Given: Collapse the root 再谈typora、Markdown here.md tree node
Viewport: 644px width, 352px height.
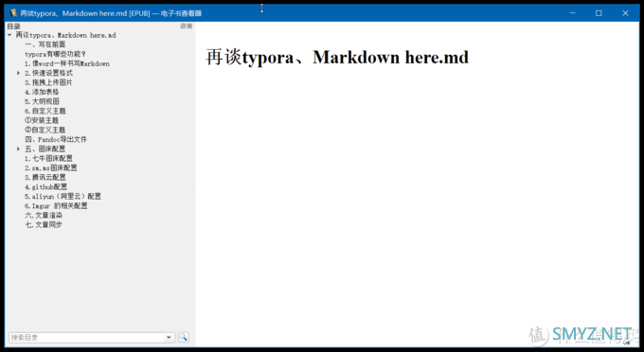Looking at the screenshot, I should pos(9,35).
